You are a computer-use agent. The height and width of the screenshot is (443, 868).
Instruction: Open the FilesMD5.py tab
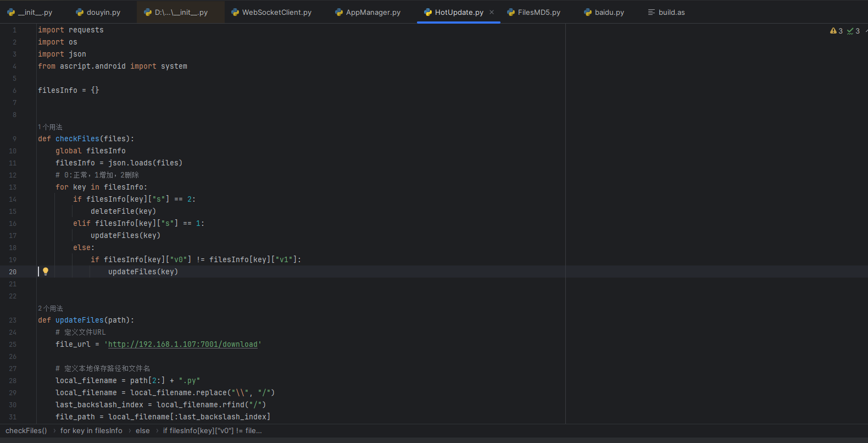point(533,12)
